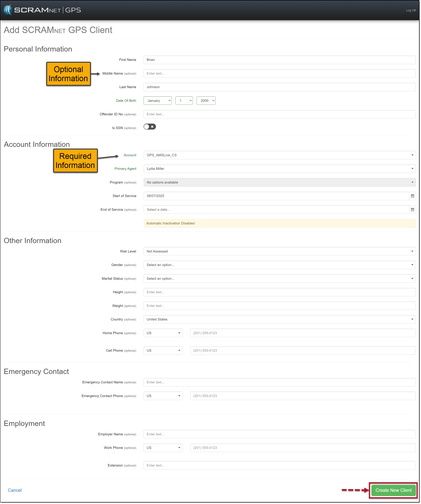Image resolution: width=421 pixels, height=504 pixels.
Task: Open the Work Phone country code dropdown
Action: point(163,448)
